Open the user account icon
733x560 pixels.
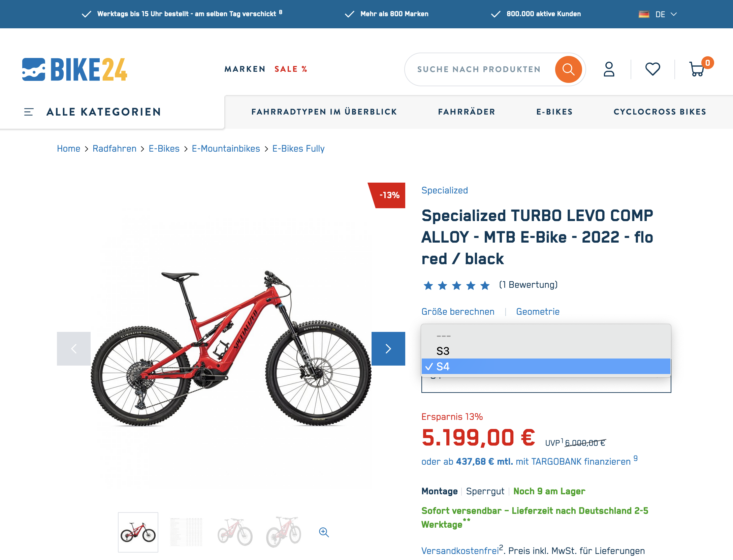coord(609,69)
